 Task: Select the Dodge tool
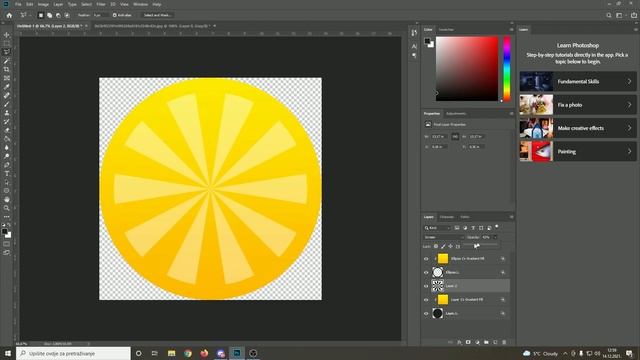tap(7, 156)
